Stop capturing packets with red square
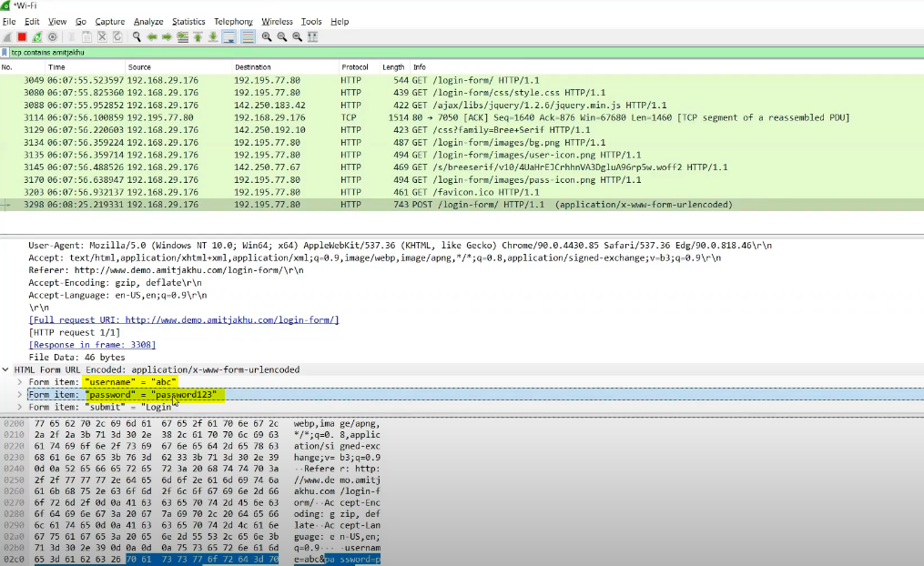The height and width of the screenshot is (566, 924). [x=22, y=37]
